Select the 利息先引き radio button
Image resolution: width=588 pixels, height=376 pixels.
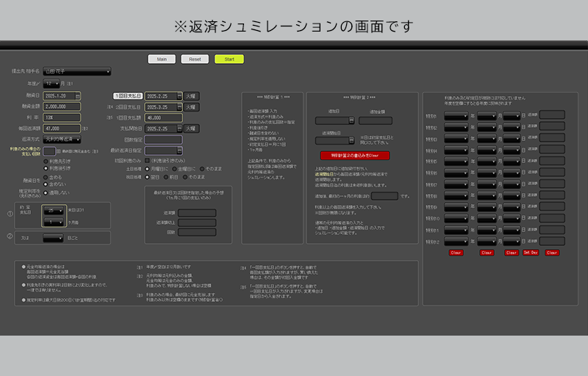46,162
